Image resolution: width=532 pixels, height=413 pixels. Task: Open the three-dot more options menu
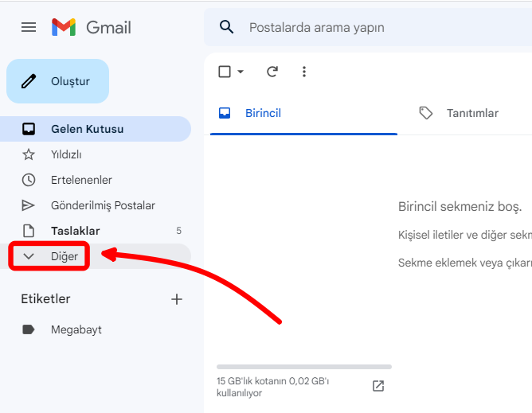pos(303,72)
